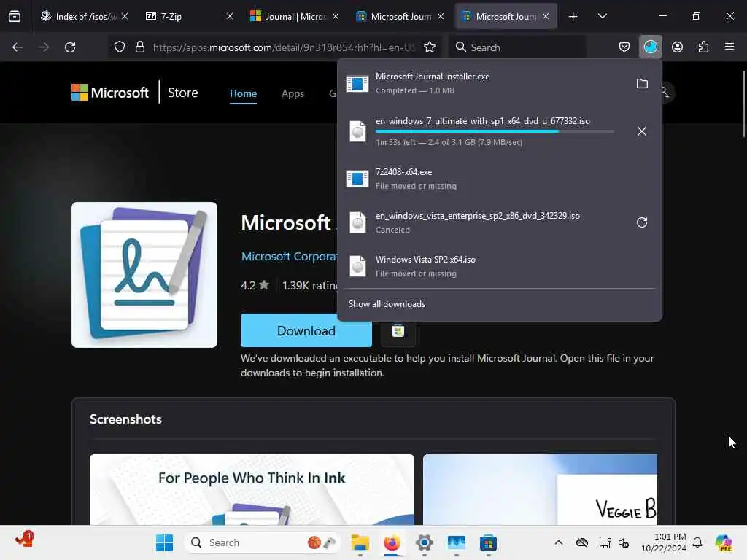Click the 4.2 star rating
Screen dimensions: 747x560
click(x=255, y=285)
